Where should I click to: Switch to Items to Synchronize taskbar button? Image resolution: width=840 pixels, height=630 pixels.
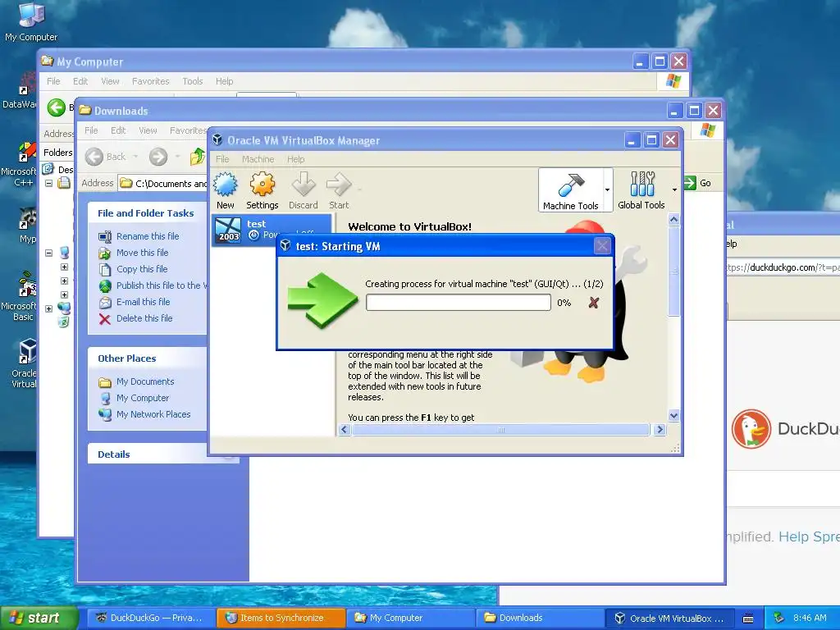click(281, 619)
